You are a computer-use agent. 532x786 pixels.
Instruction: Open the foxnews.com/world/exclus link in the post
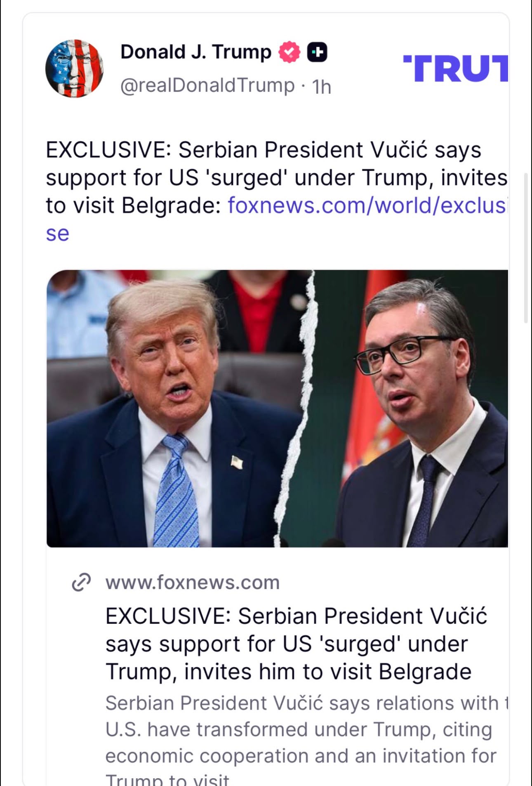pos(367,205)
